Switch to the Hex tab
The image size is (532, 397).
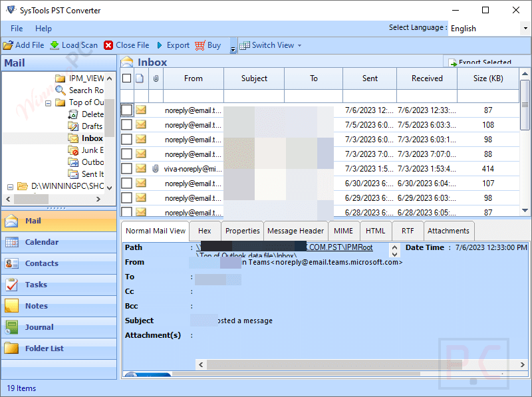coord(205,231)
